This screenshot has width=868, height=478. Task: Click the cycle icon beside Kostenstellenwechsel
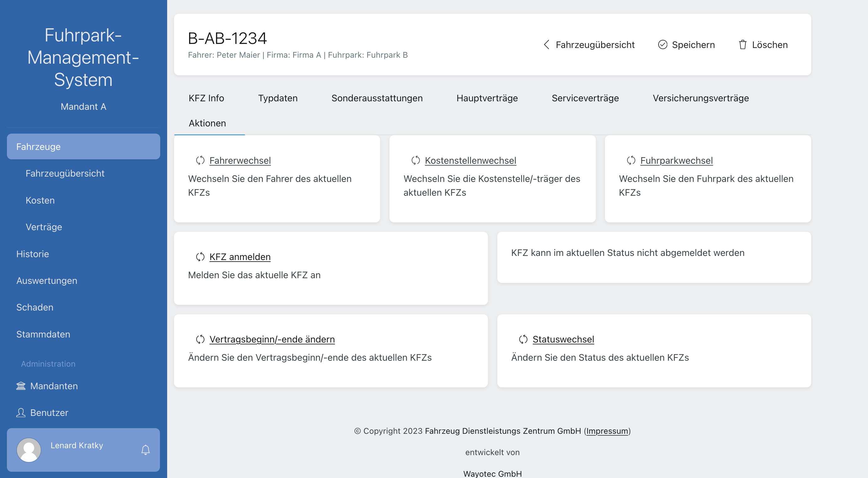point(415,161)
